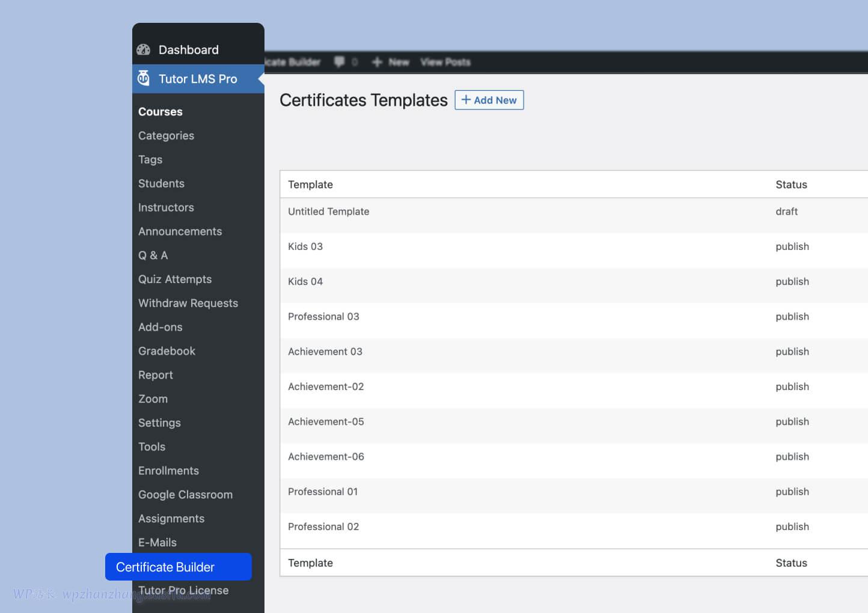The image size is (868, 613).
Task: Open View Posts in the admin bar
Action: pyautogui.click(x=445, y=62)
